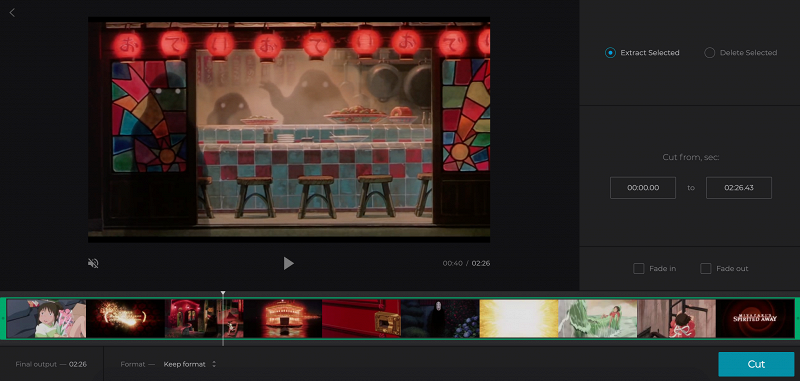The width and height of the screenshot is (800, 381).
Task: Click the girl with flowers timeline thumbnail
Action: 46,318
